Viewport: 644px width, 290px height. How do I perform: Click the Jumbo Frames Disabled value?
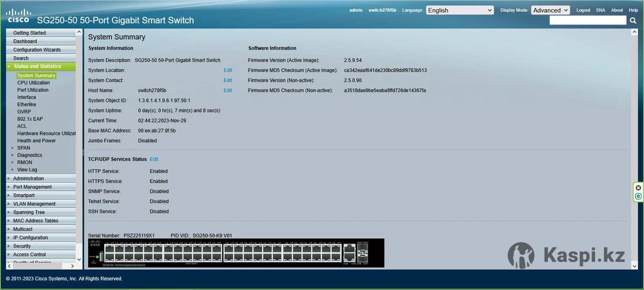pos(148,141)
